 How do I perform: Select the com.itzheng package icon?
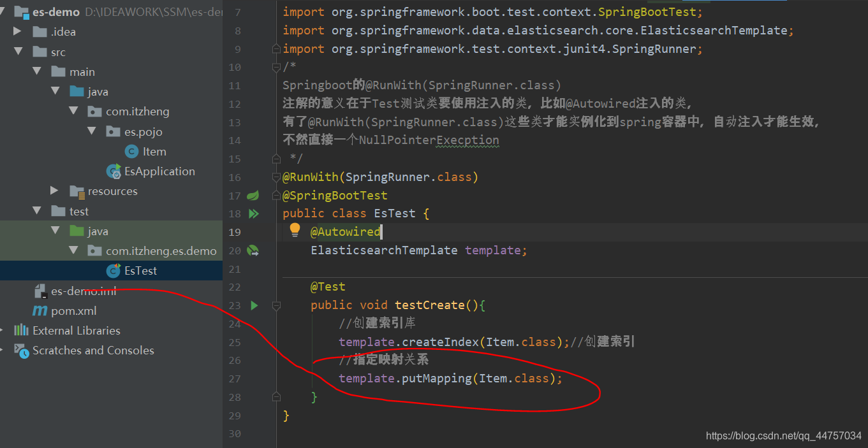(x=95, y=111)
